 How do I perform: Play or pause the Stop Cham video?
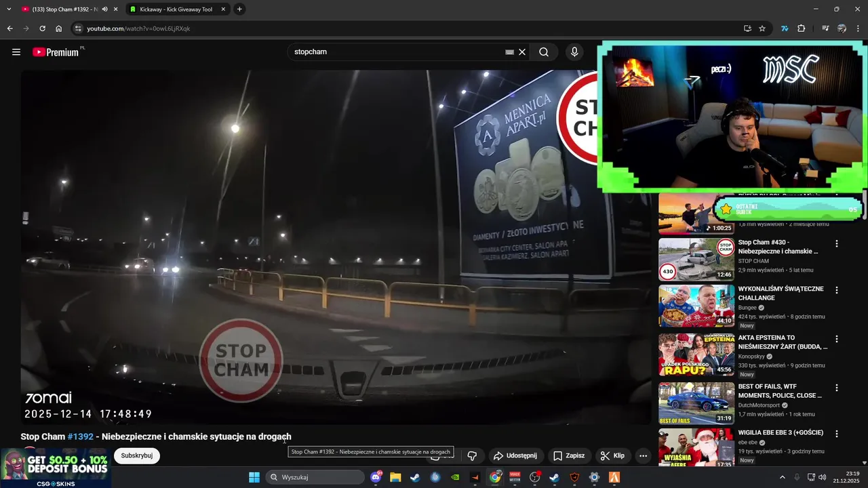click(336, 247)
